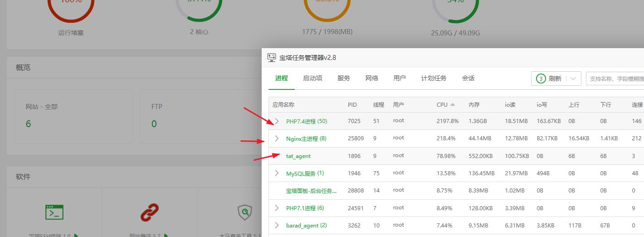This screenshot has height=237, width=644.
Task: Sort by the 下行 column header
Action: [x=605, y=104]
